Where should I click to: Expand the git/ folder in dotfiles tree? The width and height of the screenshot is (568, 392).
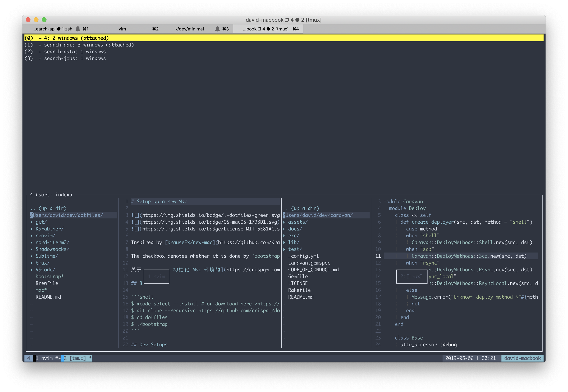pos(32,222)
